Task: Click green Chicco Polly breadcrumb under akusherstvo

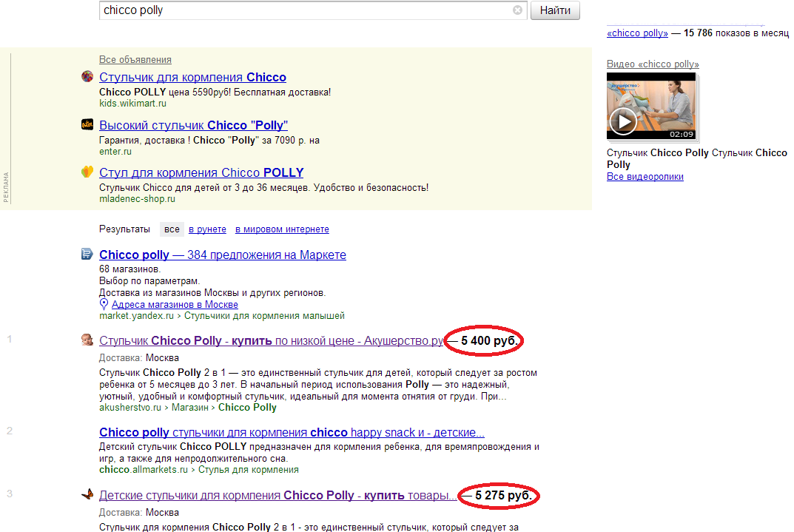Action: click(x=247, y=408)
